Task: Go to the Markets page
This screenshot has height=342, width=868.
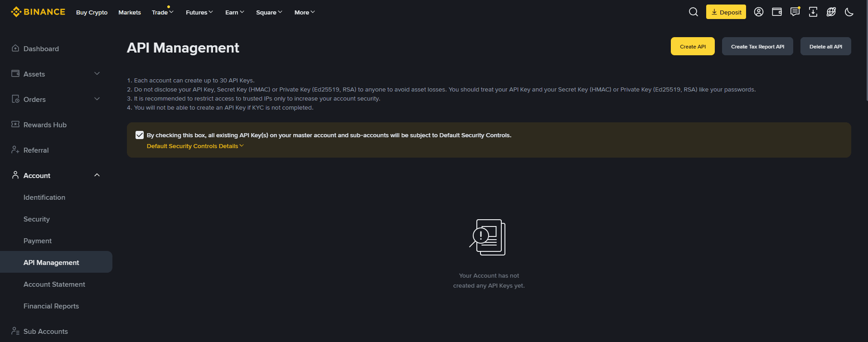Action: pyautogui.click(x=130, y=12)
